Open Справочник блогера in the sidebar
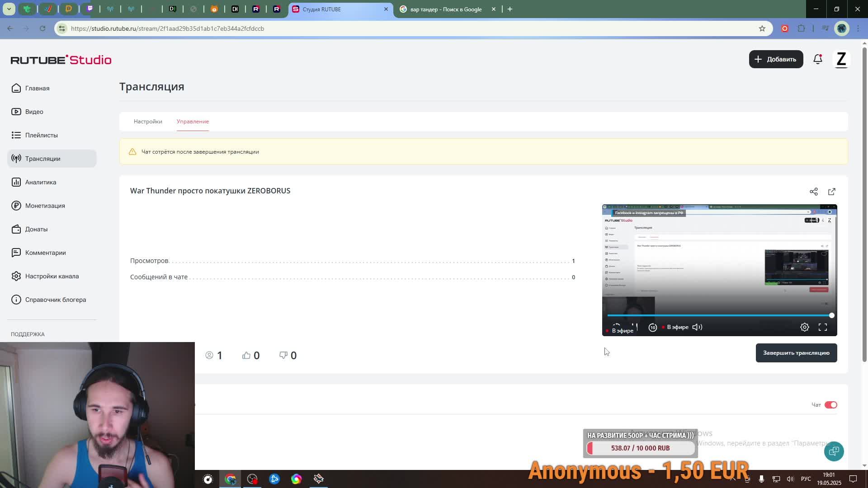Image resolution: width=868 pixels, height=488 pixels. [x=55, y=300]
